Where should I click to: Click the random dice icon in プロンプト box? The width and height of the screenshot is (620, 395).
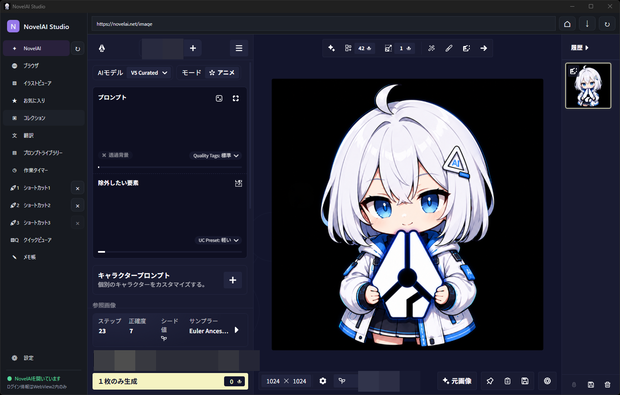coord(219,98)
